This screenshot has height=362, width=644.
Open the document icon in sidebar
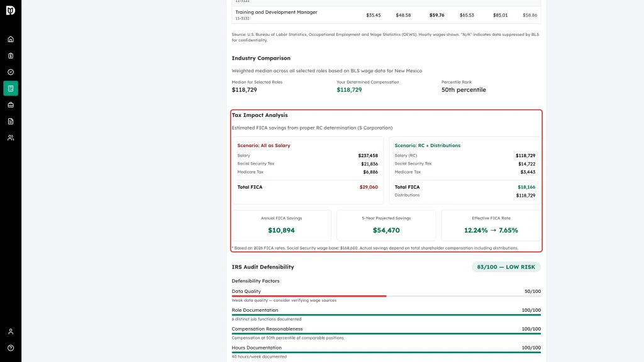[x=11, y=121]
